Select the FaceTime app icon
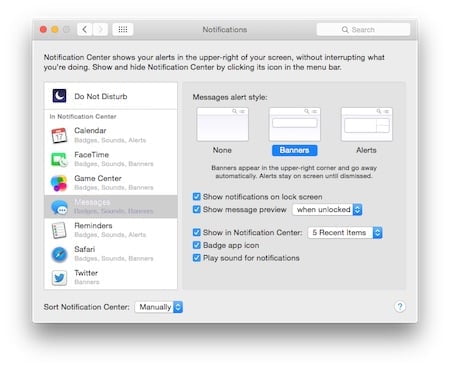The width and height of the screenshot is (450, 369). click(59, 159)
